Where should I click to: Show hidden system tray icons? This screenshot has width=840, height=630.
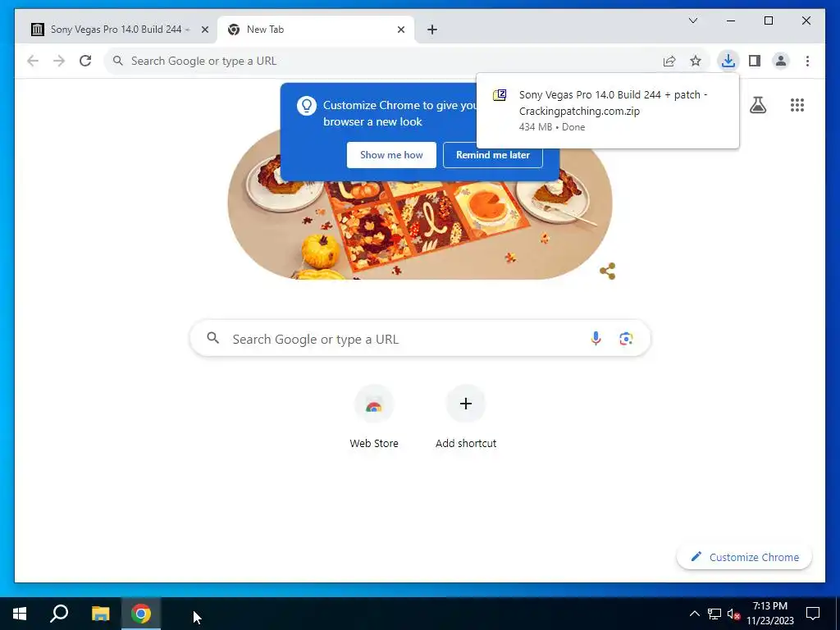694,614
